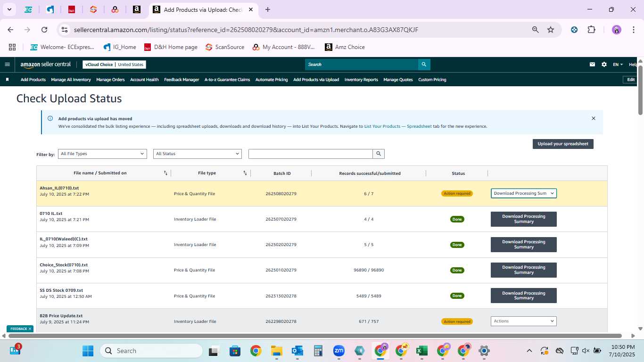Switch to the D&H browser tab
The image size is (644, 362).
click(x=72, y=9)
